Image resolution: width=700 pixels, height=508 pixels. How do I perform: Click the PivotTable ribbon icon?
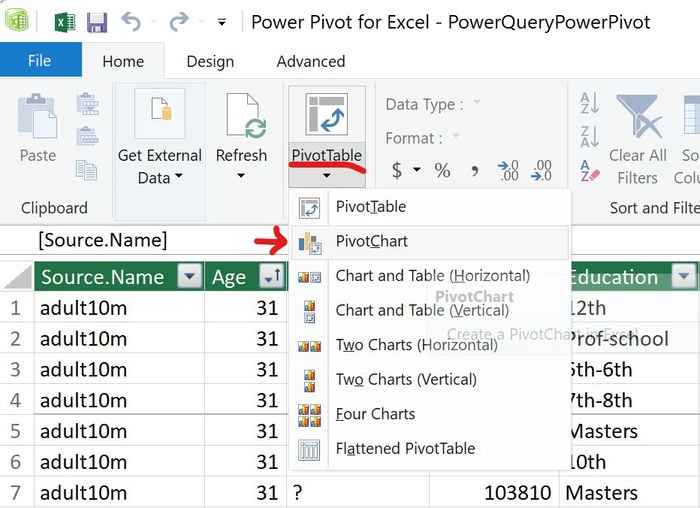[x=327, y=114]
